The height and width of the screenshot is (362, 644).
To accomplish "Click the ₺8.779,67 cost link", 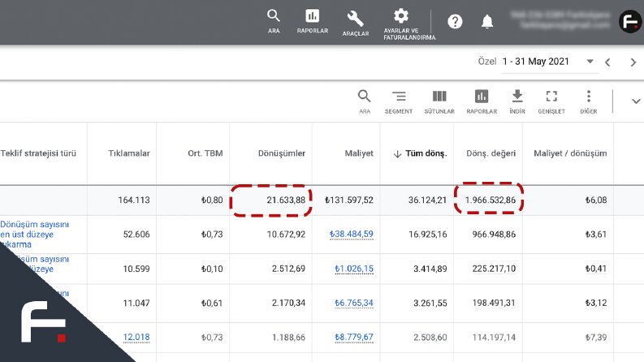I will click(353, 338).
